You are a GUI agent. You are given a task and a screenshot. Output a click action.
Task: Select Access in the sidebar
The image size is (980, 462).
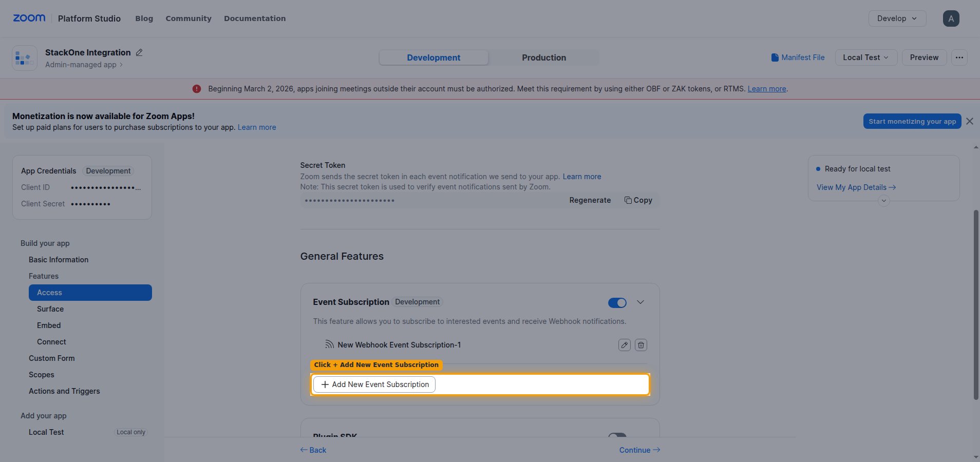pos(90,293)
